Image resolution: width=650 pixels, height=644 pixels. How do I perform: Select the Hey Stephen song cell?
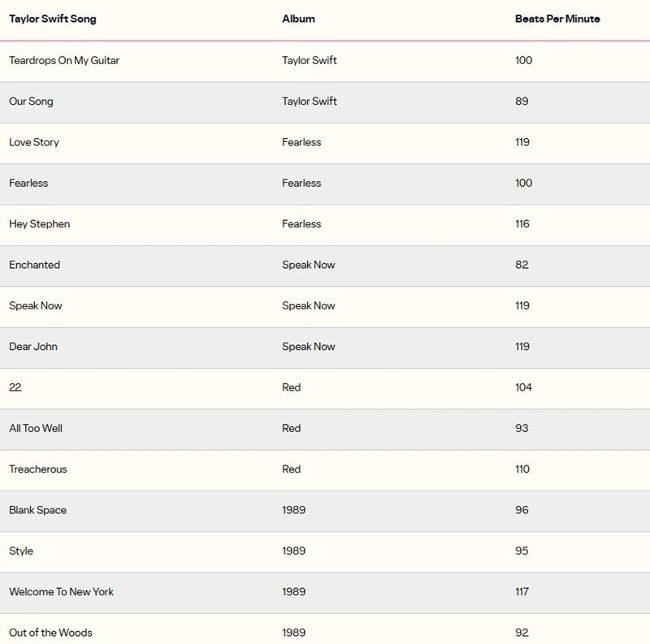pyautogui.click(x=39, y=224)
